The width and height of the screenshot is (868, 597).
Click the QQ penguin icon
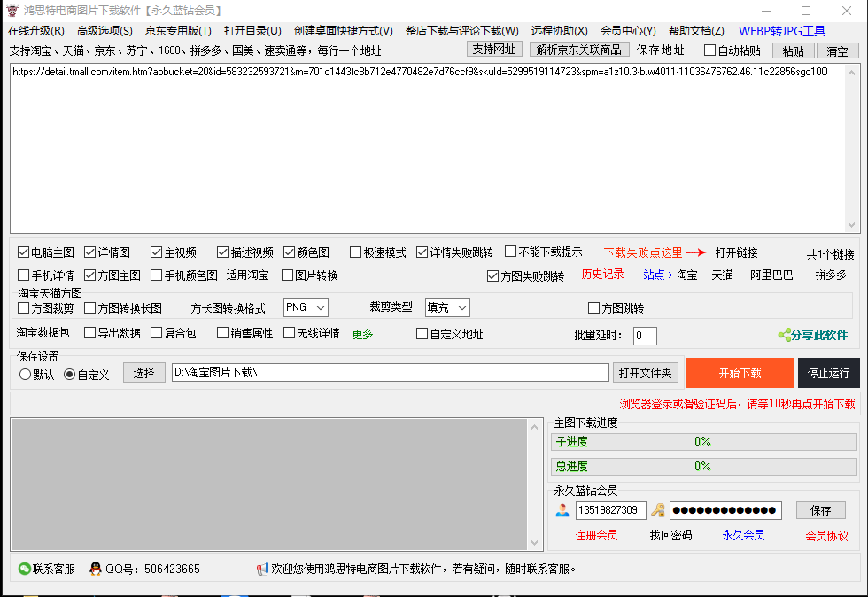(x=96, y=569)
